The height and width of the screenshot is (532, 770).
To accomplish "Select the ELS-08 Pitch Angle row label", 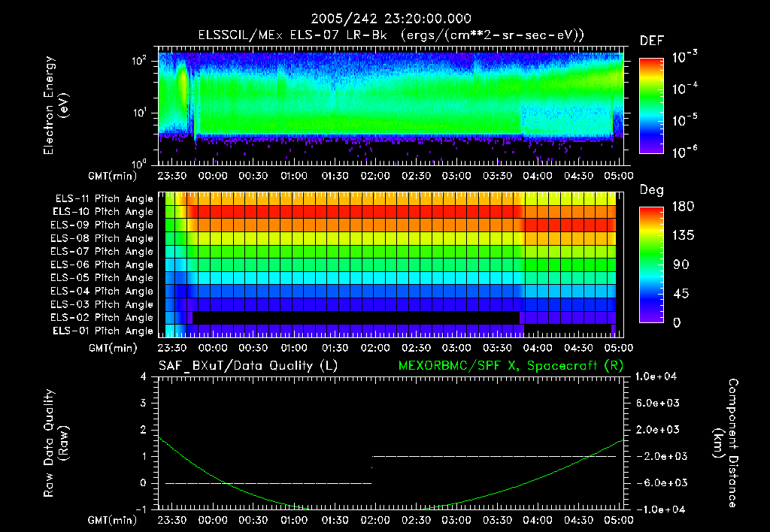I will click(102, 238).
